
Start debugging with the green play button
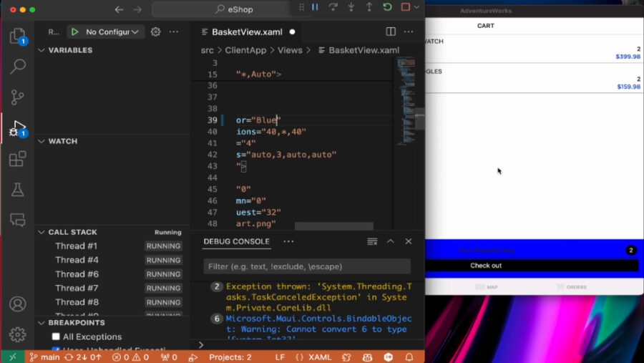[x=74, y=32]
